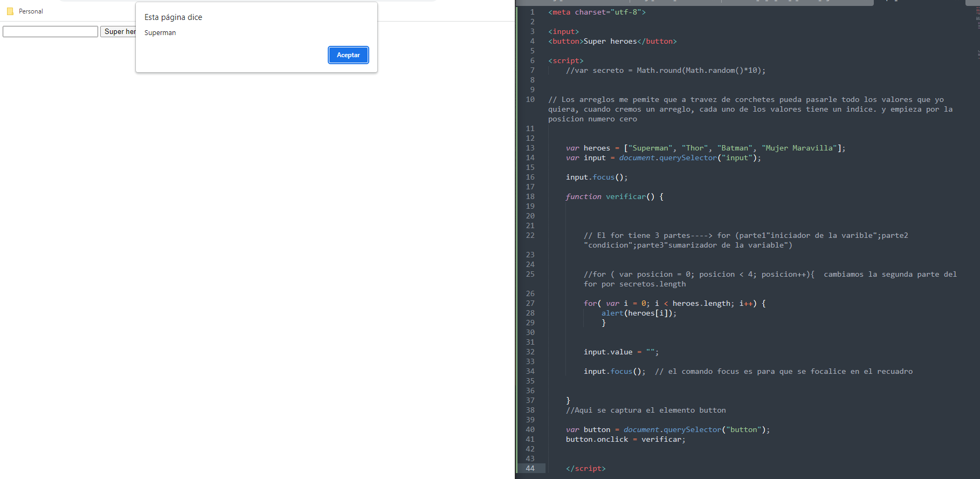The height and width of the screenshot is (479, 980).
Task: Click the 'input.value = ""' line
Action: (621, 352)
